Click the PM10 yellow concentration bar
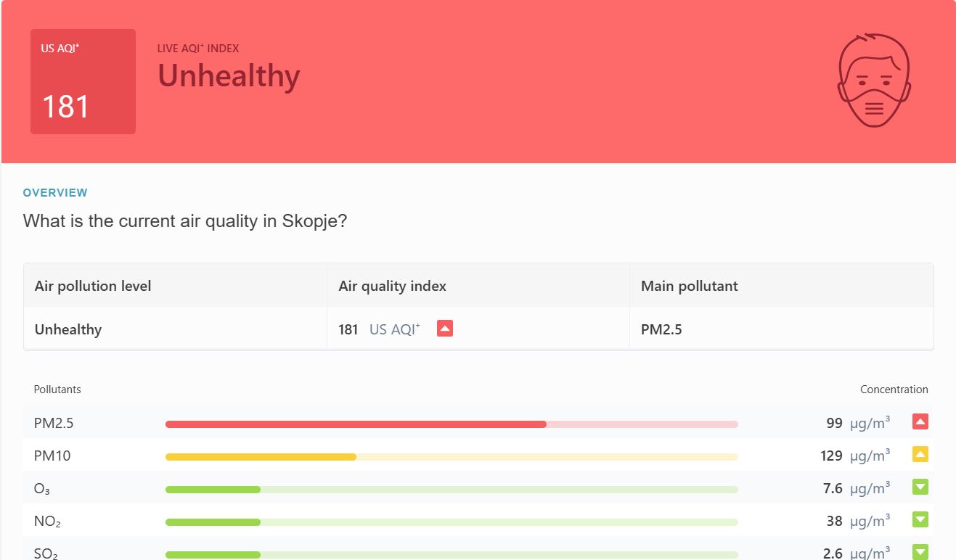 (452, 457)
